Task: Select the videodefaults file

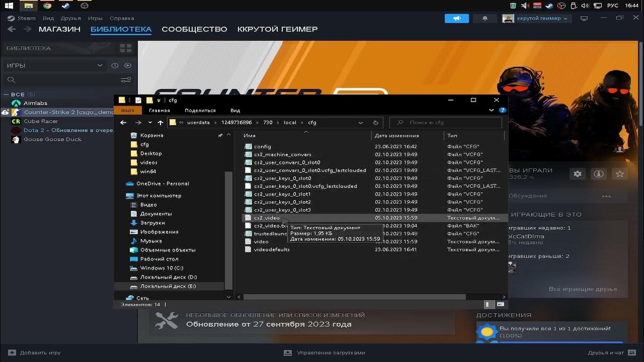Action: pyautogui.click(x=272, y=249)
